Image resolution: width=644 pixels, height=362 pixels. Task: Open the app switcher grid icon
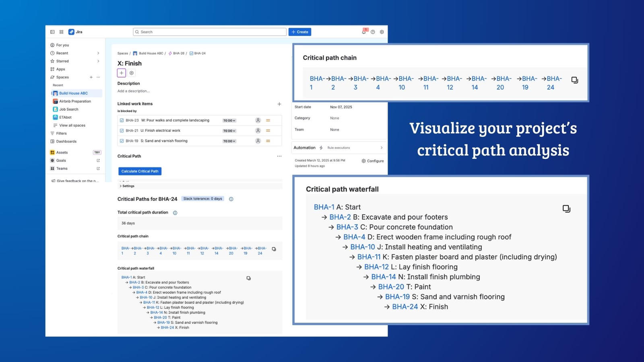pyautogui.click(x=61, y=32)
